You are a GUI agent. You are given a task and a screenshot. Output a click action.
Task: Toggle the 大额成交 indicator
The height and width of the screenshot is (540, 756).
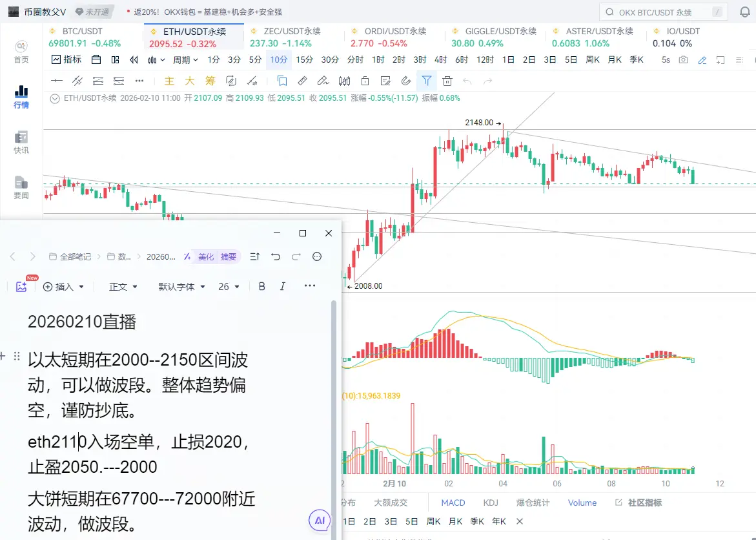[x=391, y=503]
